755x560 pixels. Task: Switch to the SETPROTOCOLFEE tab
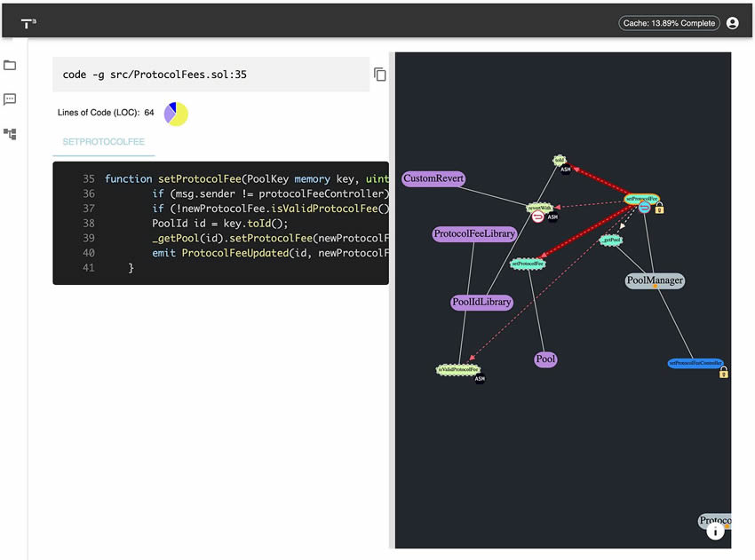click(104, 142)
